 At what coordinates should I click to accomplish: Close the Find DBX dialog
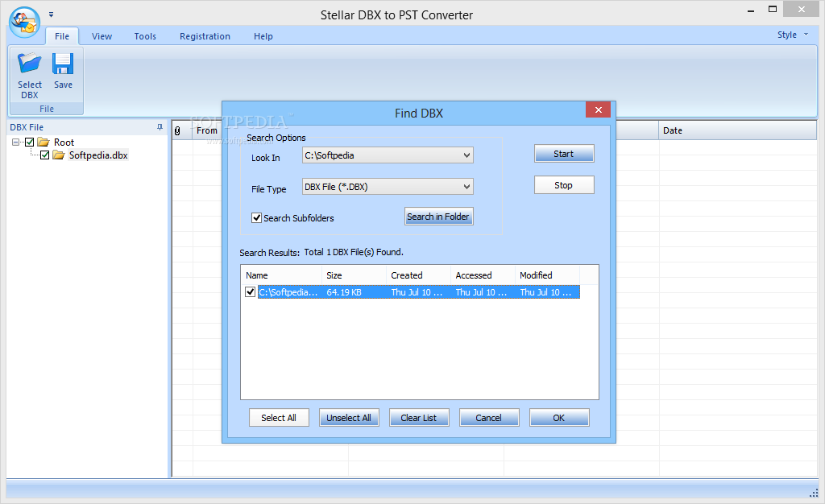(599, 109)
